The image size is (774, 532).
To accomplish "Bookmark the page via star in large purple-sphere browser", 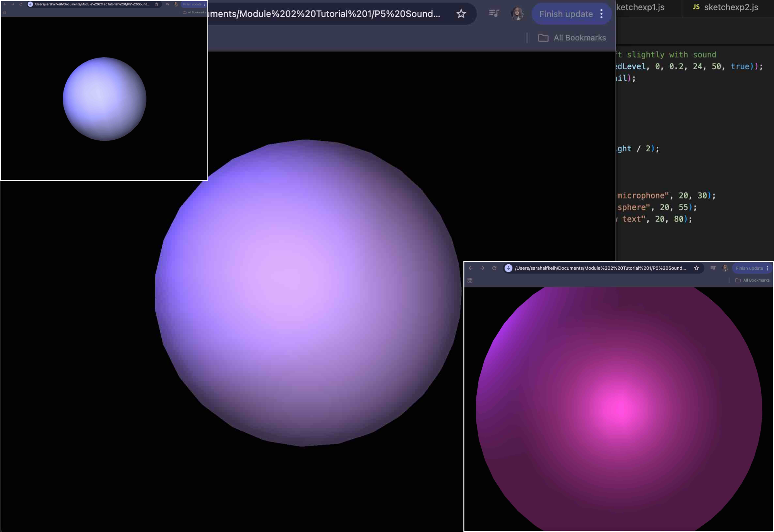I will 461,14.
